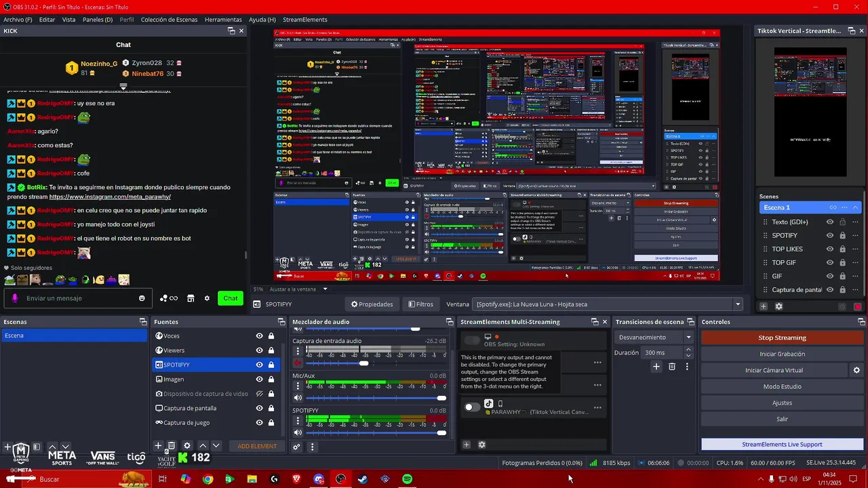Add output in StreamElements Multi-Streaming panel
868x488 pixels.
click(467, 445)
